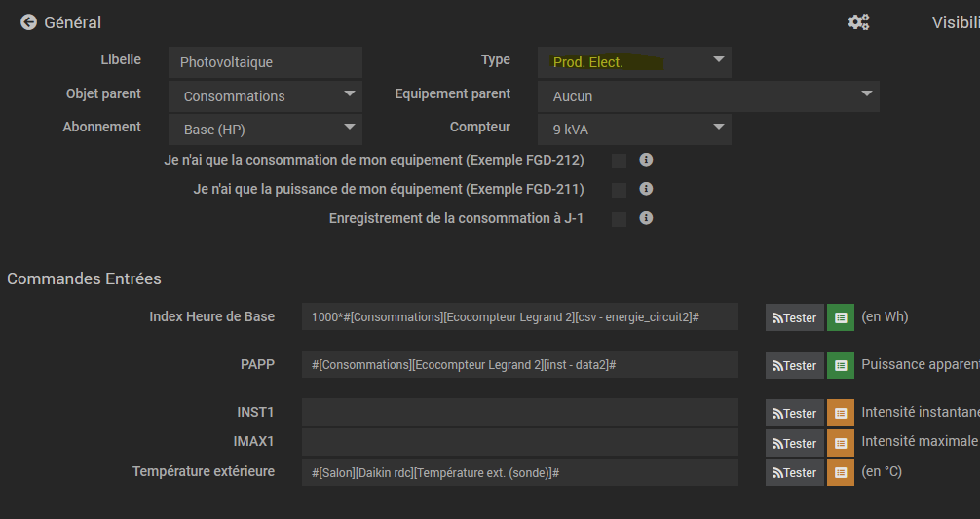Enable consumption-only checkbox (Exemple FGD-212)
980x519 pixels.
pos(619,161)
